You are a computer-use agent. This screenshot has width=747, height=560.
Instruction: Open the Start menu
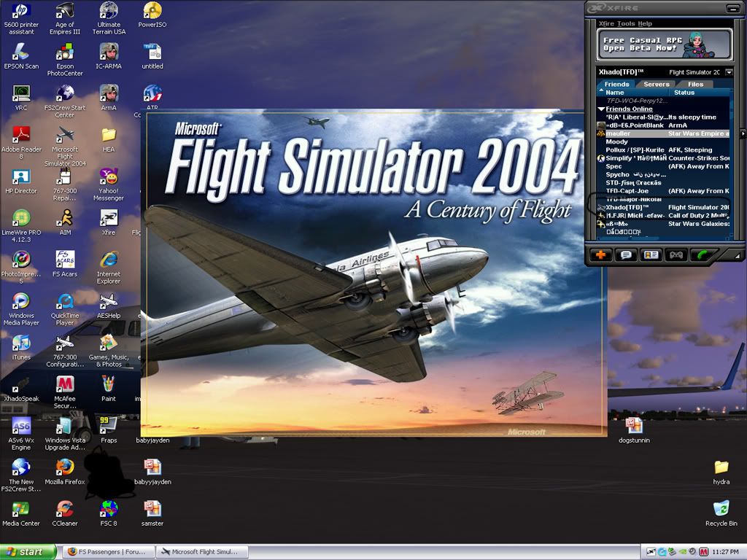click(x=28, y=552)
